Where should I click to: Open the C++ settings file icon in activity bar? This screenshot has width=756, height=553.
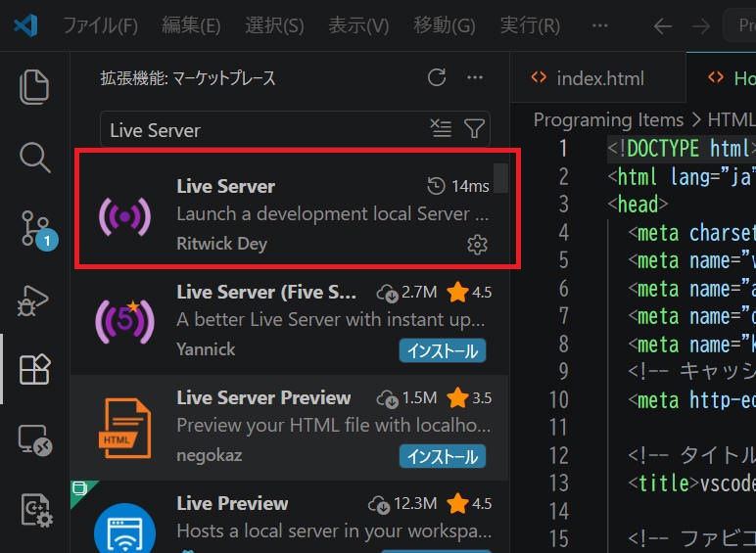pyautogui.click(x=36, y=511)
